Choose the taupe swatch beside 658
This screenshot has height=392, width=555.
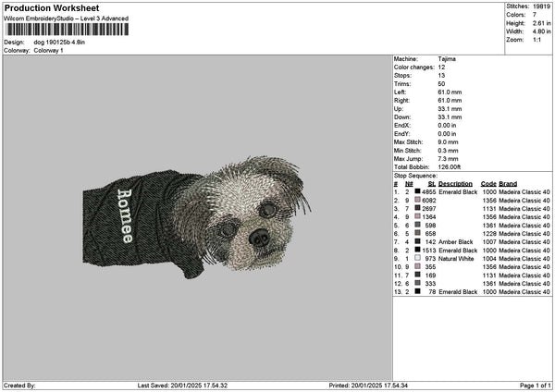click(418, 233)
